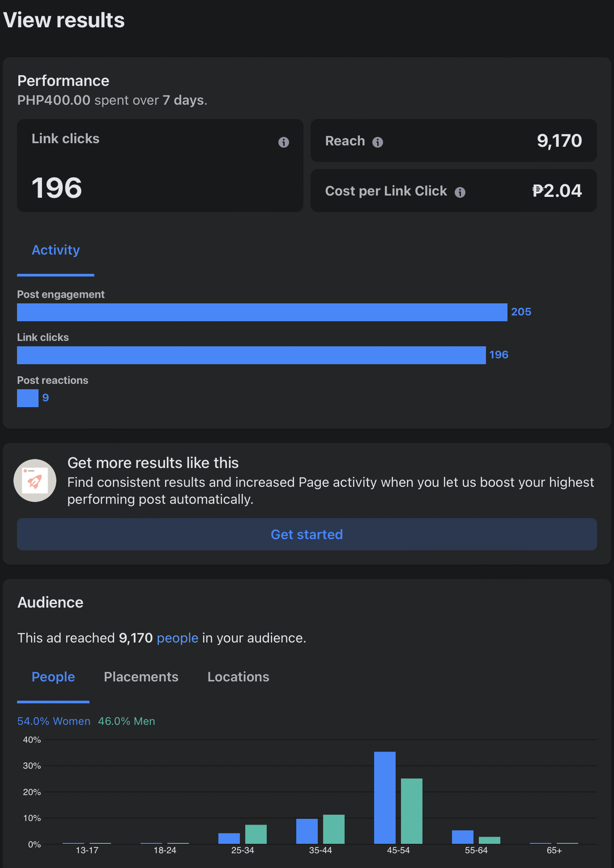Viewport: 614px width, 868px height.
Task: Click the Link clicks info icon
Action: (x=284, y=142)
